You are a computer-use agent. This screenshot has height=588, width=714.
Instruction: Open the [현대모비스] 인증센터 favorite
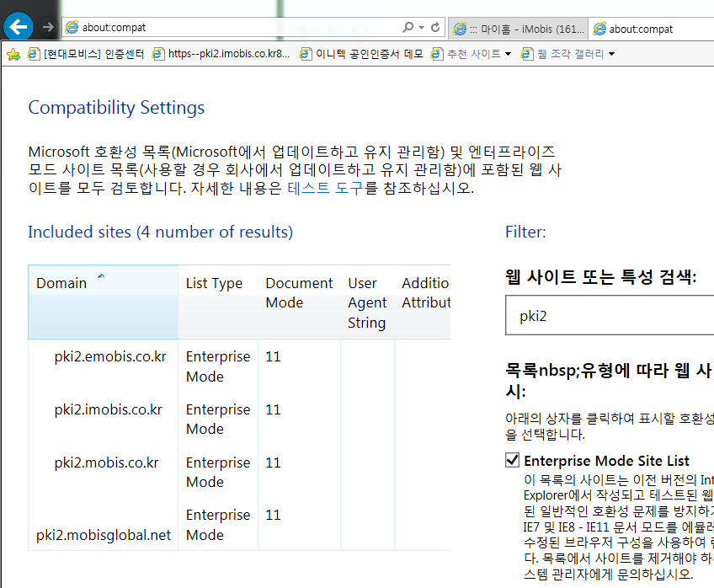tap(86, 54)
